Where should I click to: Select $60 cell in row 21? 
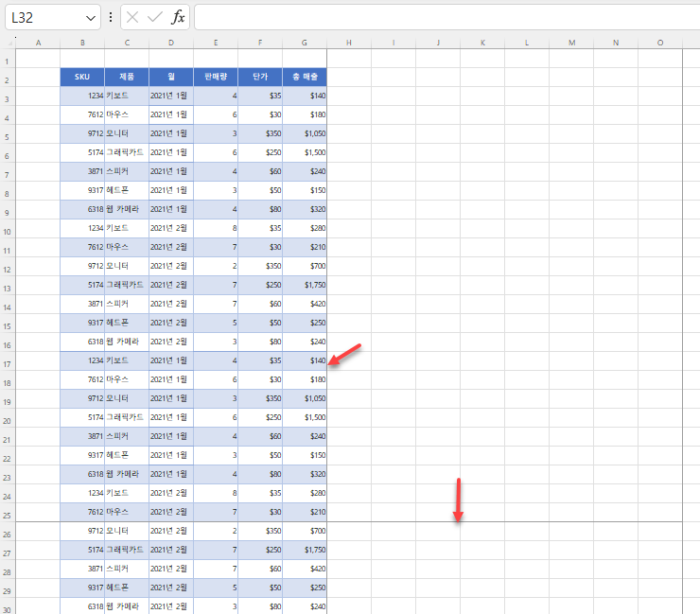click(x=260, y=436)
